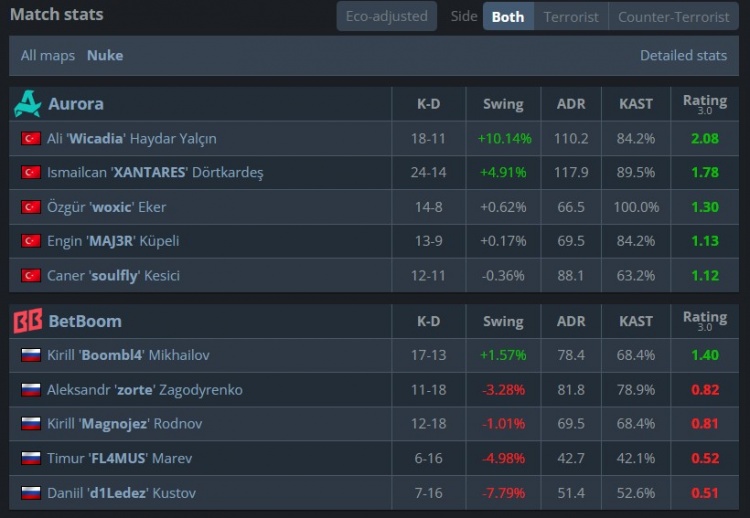Click the Russian flag beside d1Ledez
The image size is (750, 518).
pos(31,493)
